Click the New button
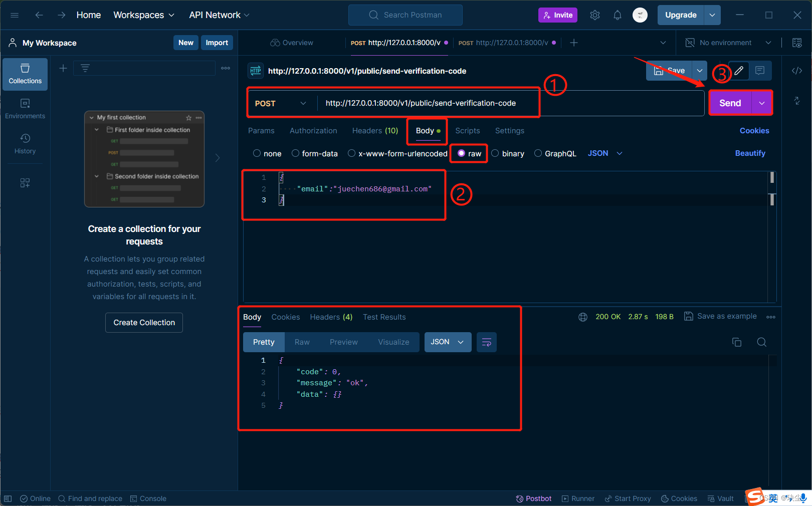812x506 pixels. pos(186,43)
